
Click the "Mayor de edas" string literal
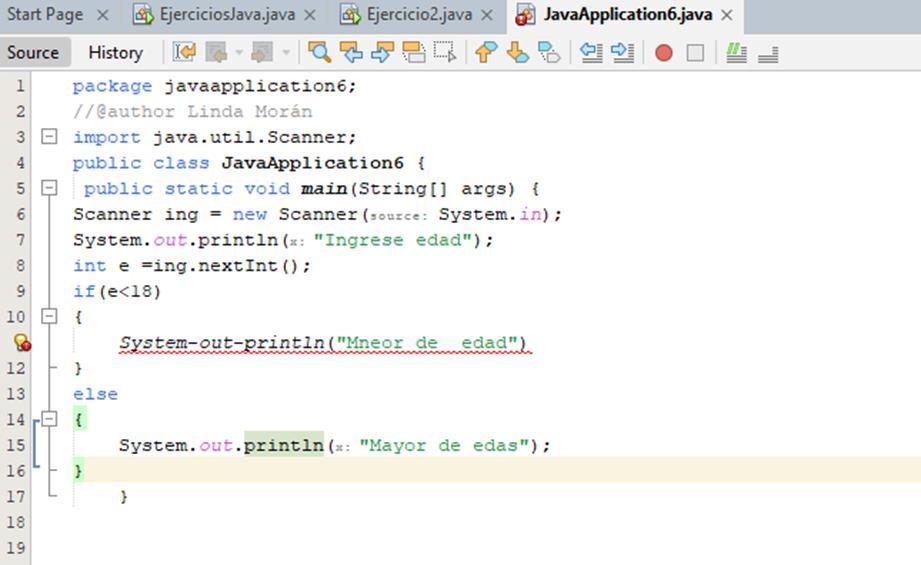point(445,445)
